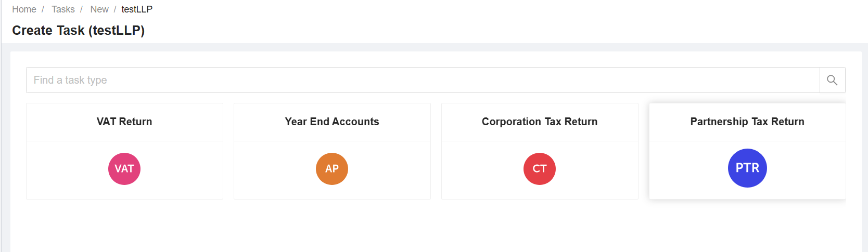Select the blue PTR circle icon
868x252 pixels.
click(747, 168)
